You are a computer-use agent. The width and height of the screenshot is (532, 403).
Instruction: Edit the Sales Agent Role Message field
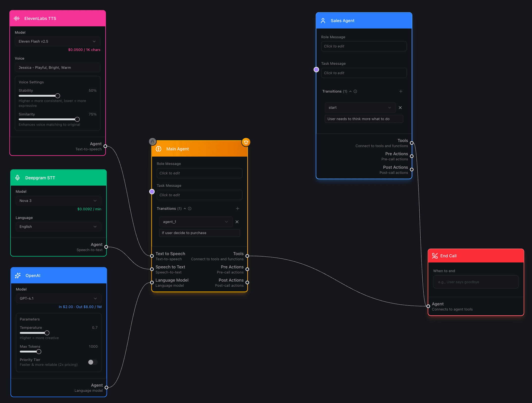[363, 46]
